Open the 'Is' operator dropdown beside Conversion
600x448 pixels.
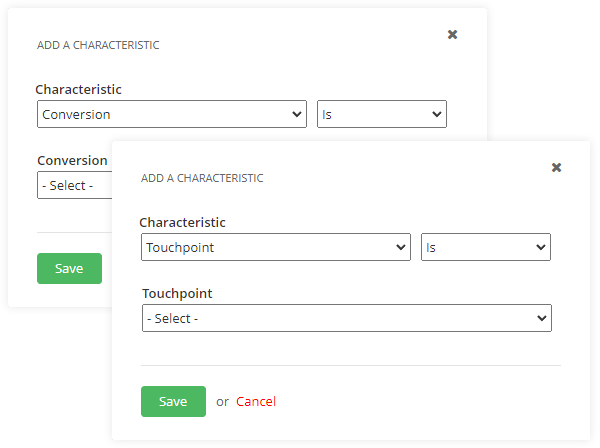point(381,115)
